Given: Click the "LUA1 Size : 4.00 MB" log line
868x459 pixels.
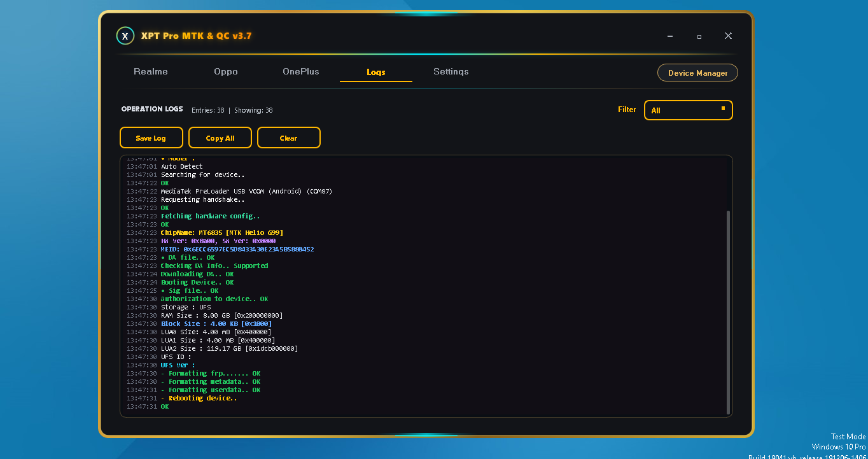Looking at the screenshot, I should click(218, 341).
